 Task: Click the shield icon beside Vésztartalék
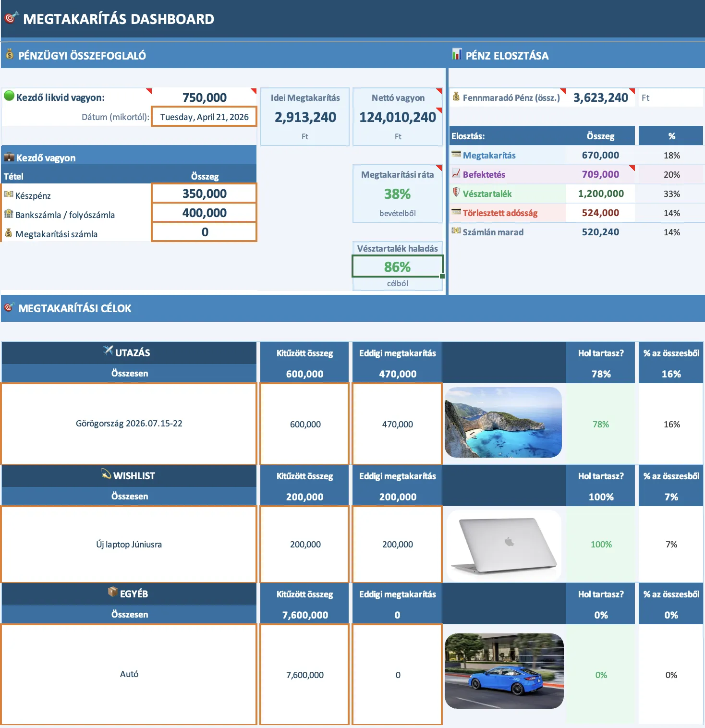(x=456, y=194)
